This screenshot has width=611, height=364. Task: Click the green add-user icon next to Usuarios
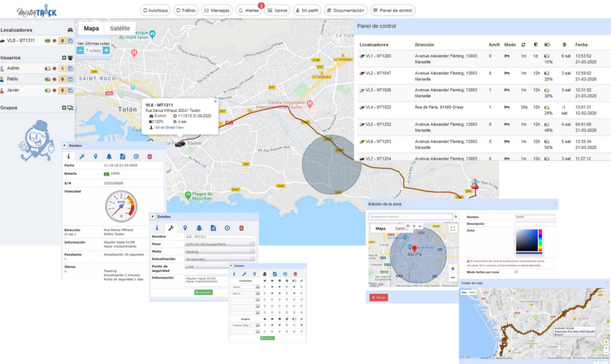[64, 58]
